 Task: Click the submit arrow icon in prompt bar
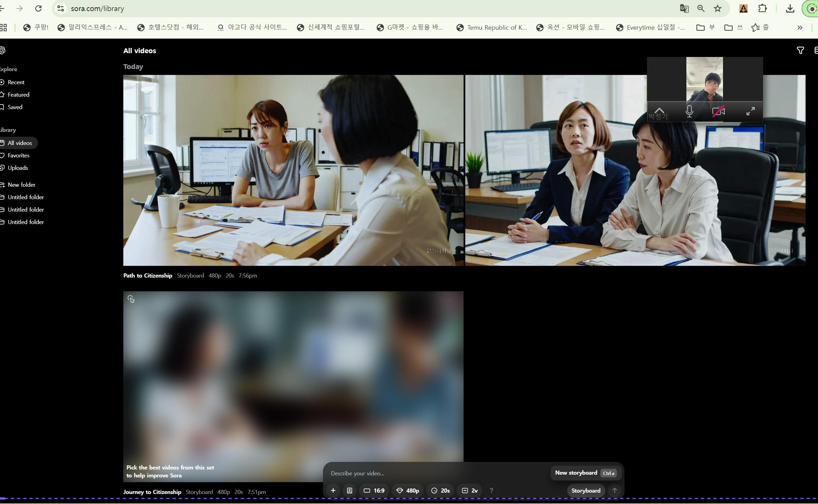pos(615,491)
